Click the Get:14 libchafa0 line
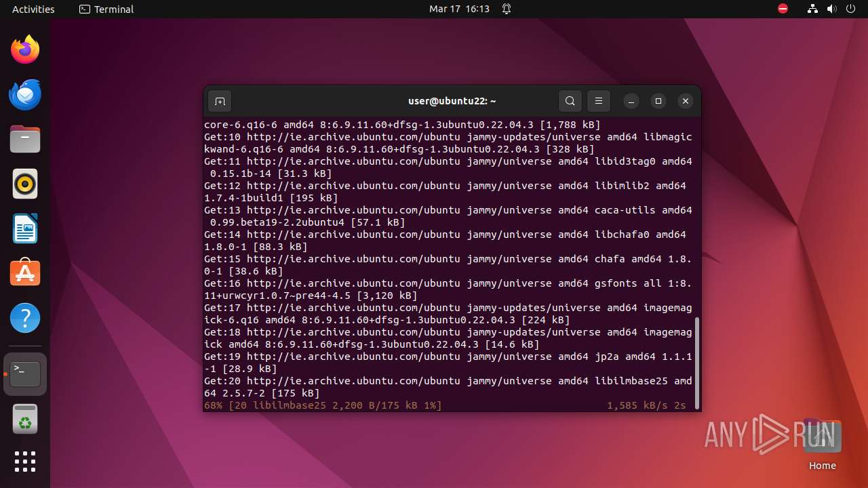 [x=445, y=241]
